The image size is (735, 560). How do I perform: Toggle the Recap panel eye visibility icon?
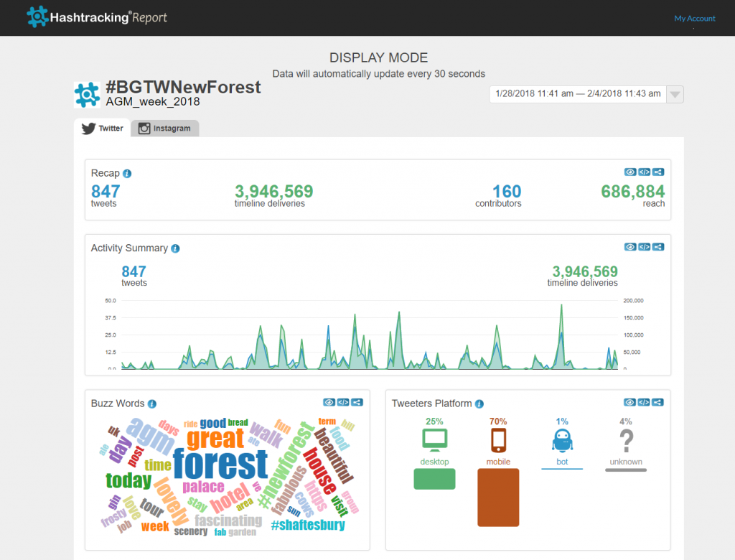click(630, 172)
